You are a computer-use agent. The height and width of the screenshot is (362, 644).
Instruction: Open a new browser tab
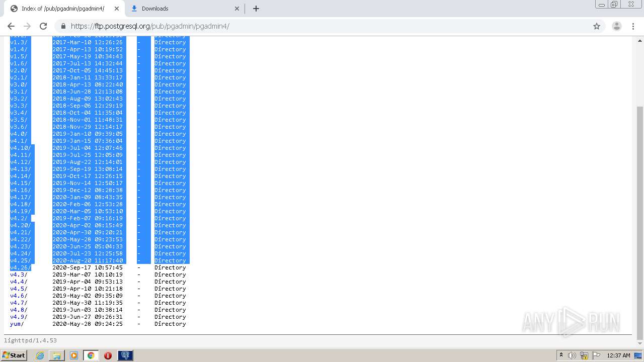(256, 9)
